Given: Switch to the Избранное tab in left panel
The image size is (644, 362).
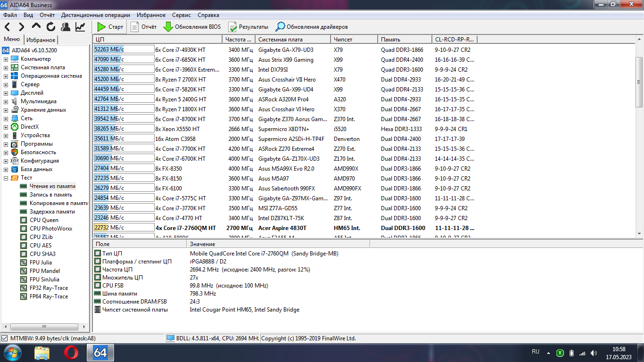Looking at the screenshot, I should (41, 40).
